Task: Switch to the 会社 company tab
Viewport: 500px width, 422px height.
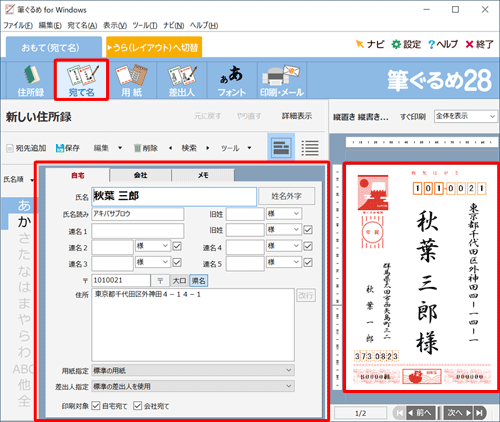Action: pos(140,175)
